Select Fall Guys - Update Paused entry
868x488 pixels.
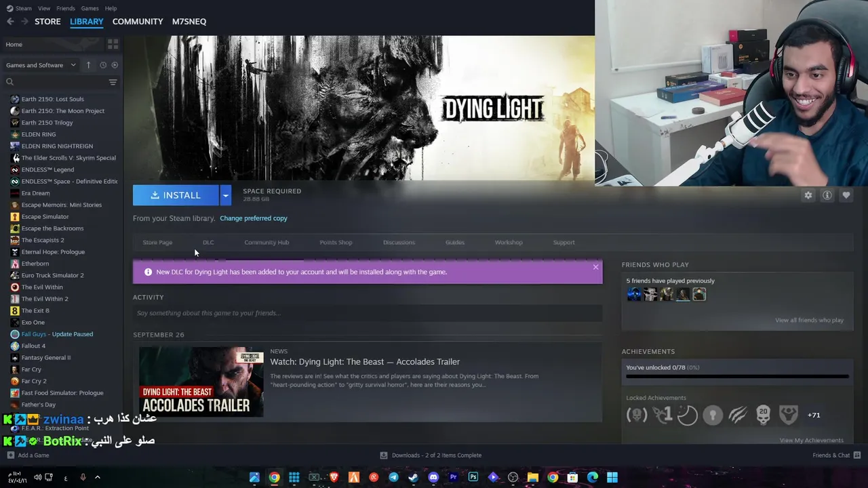click(x=57, y=334)
